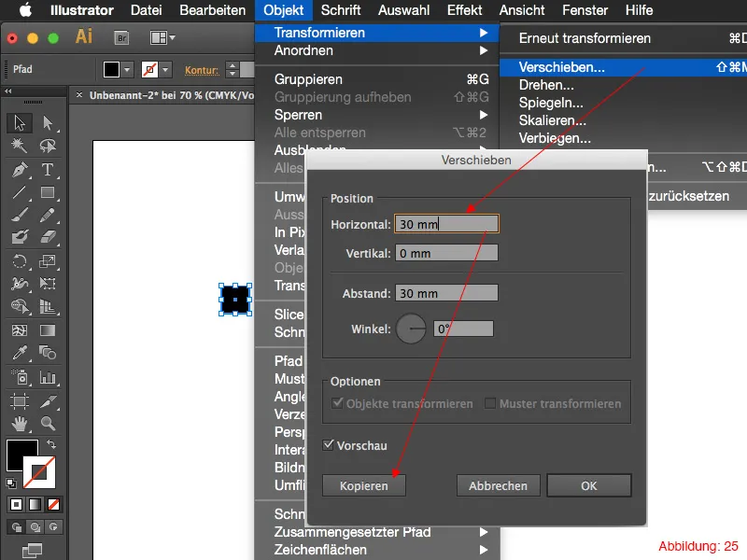Select the Width/Warp tool
This screenshot has height=560, width=747.
[20, 284]
